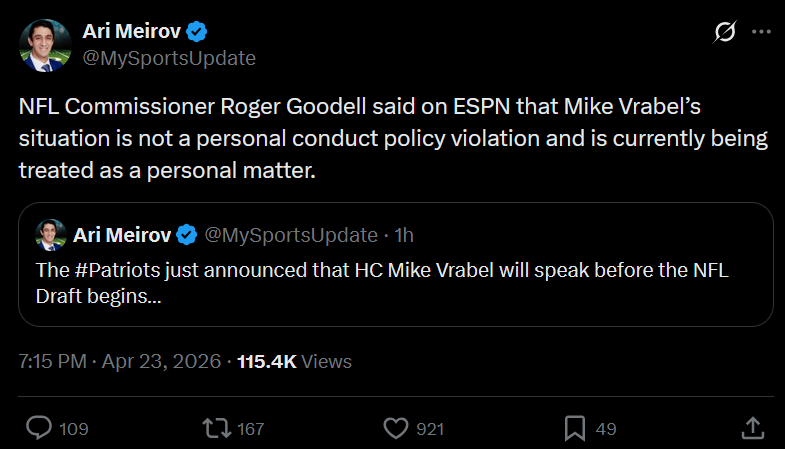
Task: Click the 1h timestamp in quoted tweet
Action: pyautogui.click(x=404, y=235)
